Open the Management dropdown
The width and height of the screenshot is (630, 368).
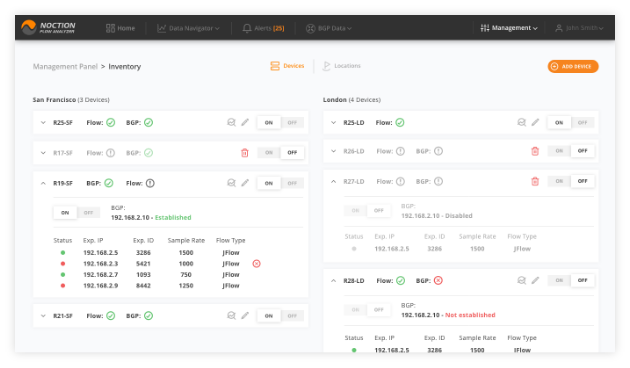pos(509,28)
